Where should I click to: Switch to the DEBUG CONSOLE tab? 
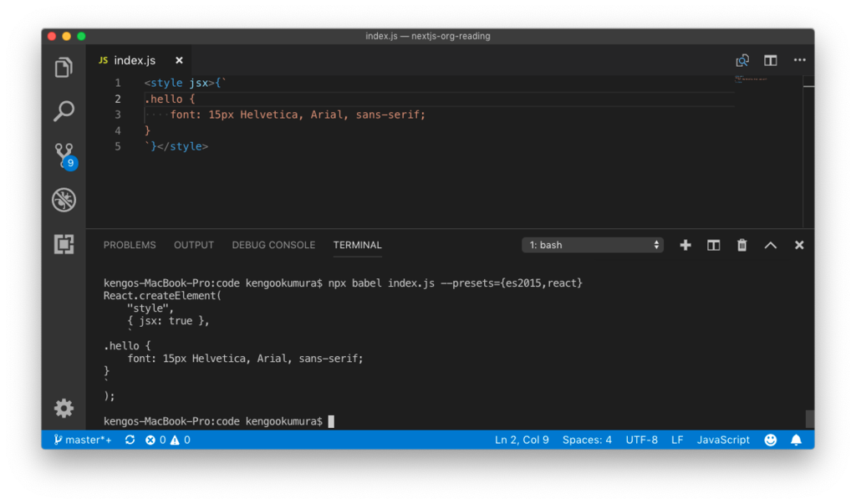[273, 245]
